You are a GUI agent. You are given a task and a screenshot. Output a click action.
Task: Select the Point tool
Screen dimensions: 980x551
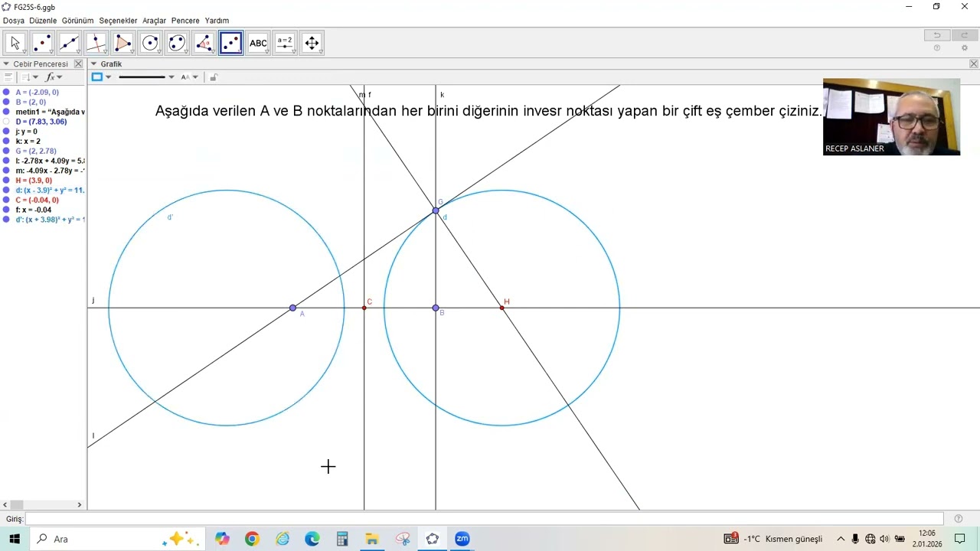pos(42,43)
